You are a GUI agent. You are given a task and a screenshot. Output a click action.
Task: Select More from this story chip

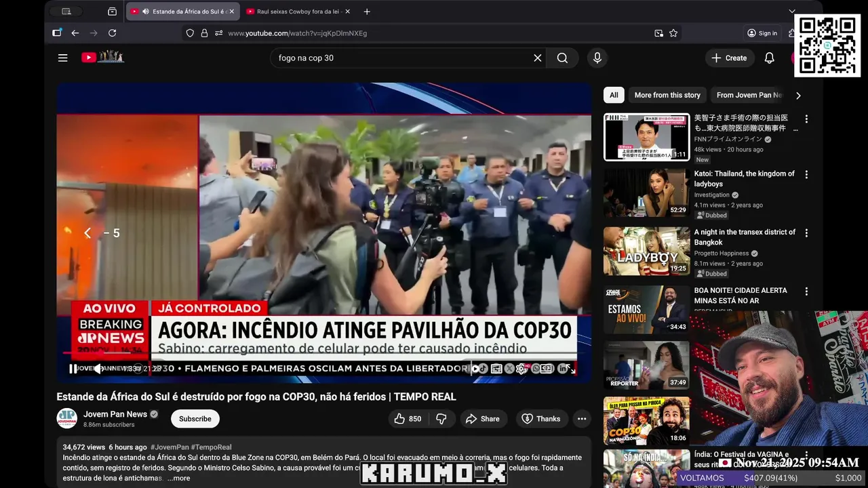[667, 95]
